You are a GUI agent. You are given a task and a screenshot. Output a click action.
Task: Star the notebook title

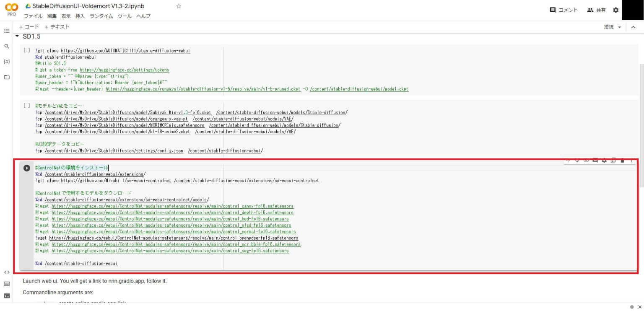pyautogui.click(x=179, y=6)
